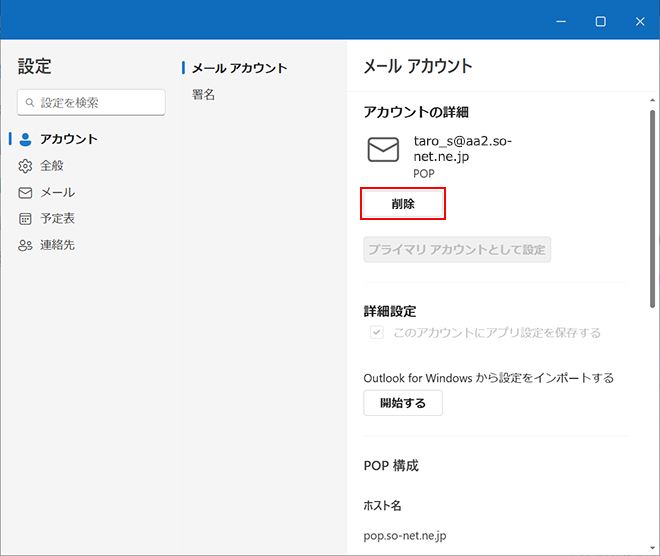Select 予定表 in the settings menu

[x=57, y=219]
